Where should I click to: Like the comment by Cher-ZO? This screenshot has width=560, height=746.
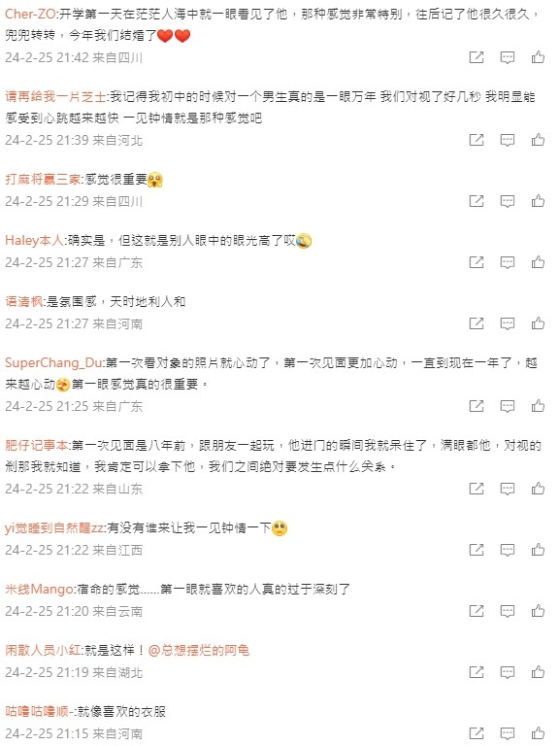[538, 57]
